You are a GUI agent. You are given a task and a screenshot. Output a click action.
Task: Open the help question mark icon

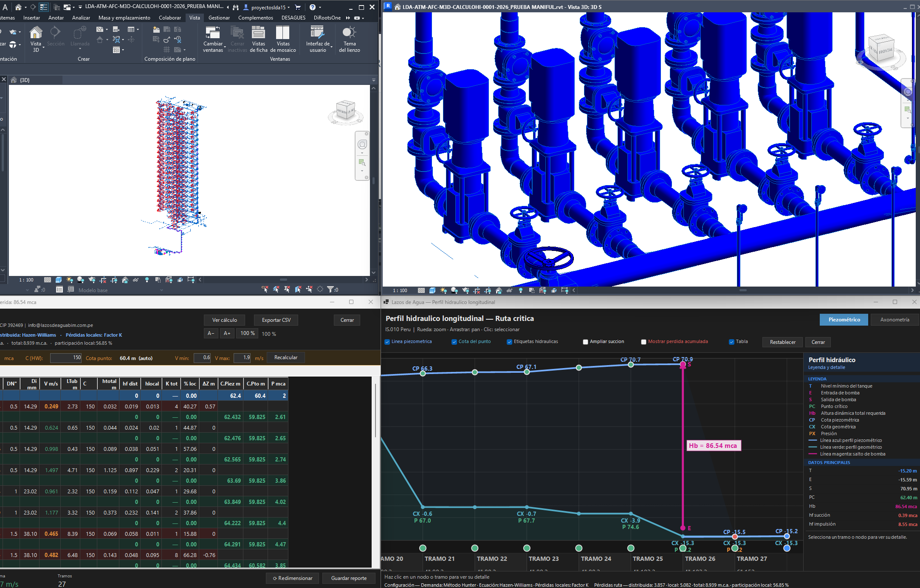coord(313,7)
